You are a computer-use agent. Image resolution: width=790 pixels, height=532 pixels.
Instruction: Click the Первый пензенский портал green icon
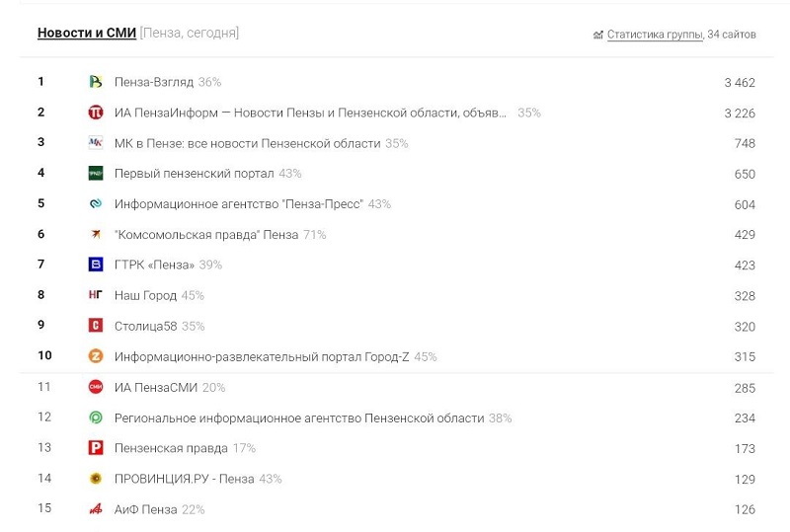(96, 174)
